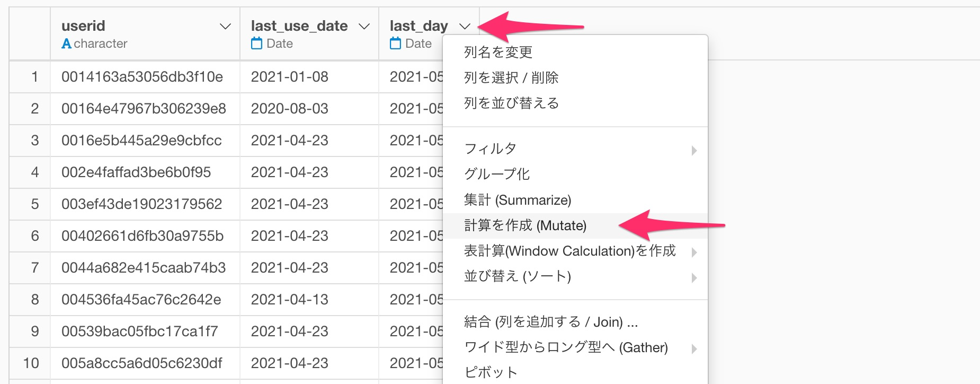
Task: Choose 集計 (Summarize) from the menu
Action: coord(575,200)
